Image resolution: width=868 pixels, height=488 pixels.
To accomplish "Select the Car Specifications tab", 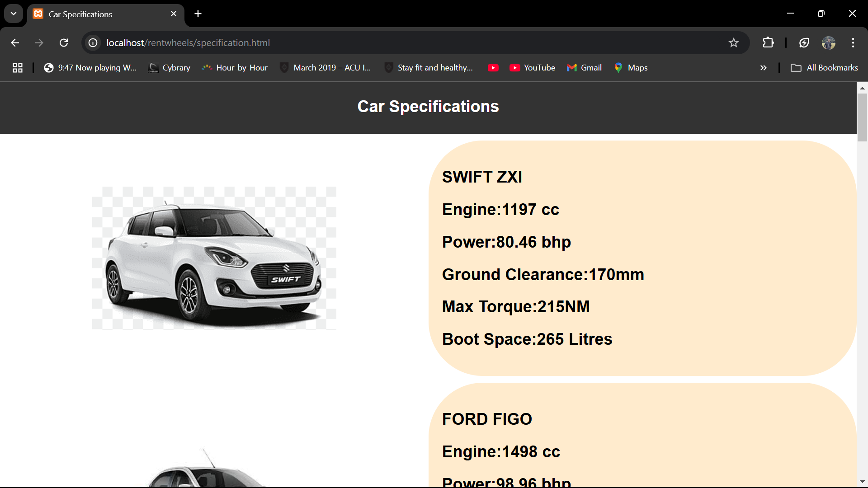I will click(106, 14).
